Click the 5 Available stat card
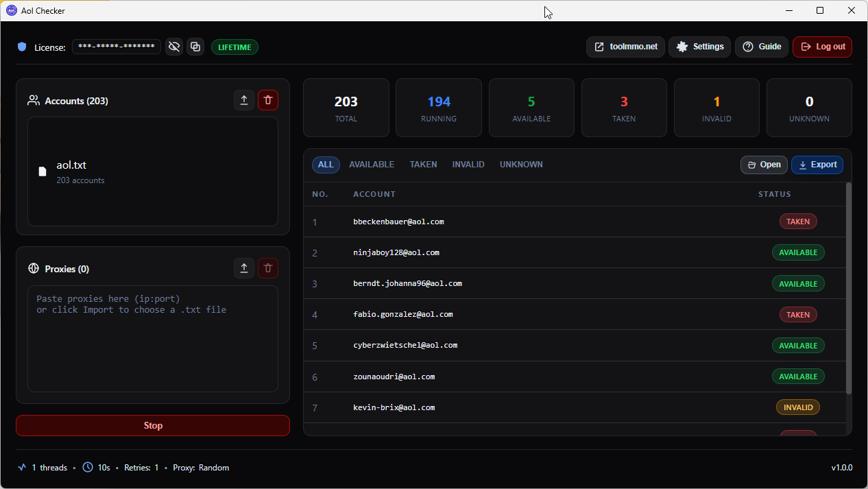868x489 pixels. [531, 108]
